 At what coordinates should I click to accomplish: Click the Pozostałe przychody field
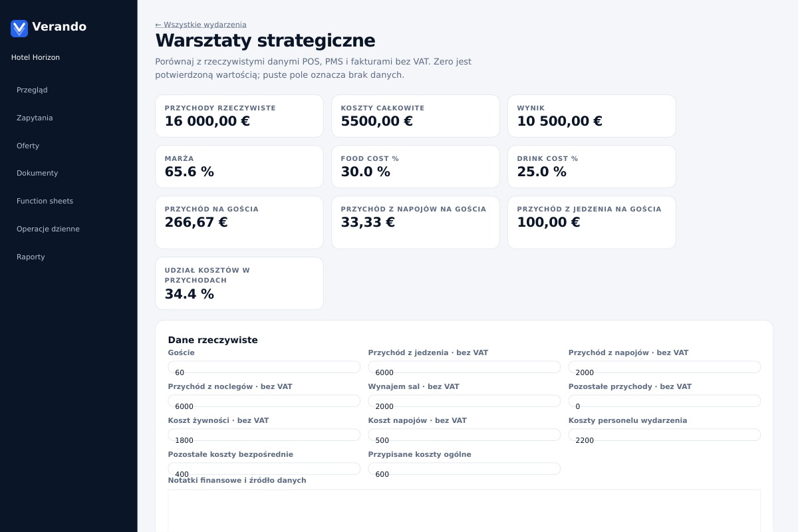(x=664, y=401)
